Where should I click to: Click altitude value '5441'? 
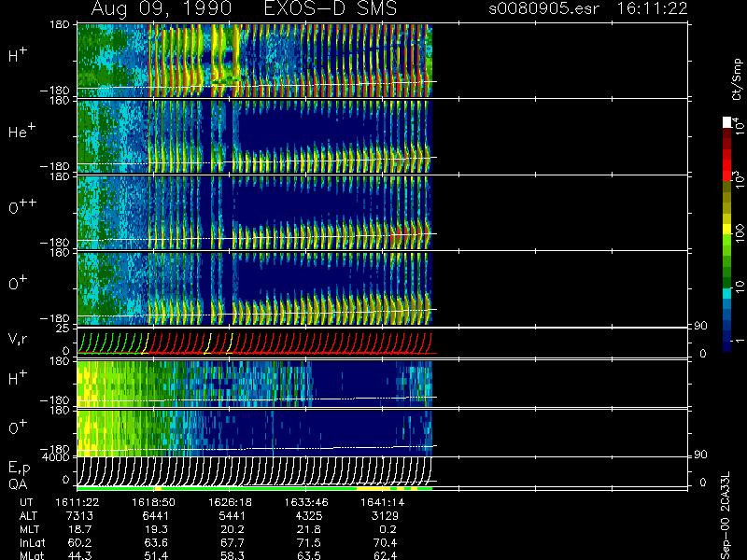(x=232, y=516)
